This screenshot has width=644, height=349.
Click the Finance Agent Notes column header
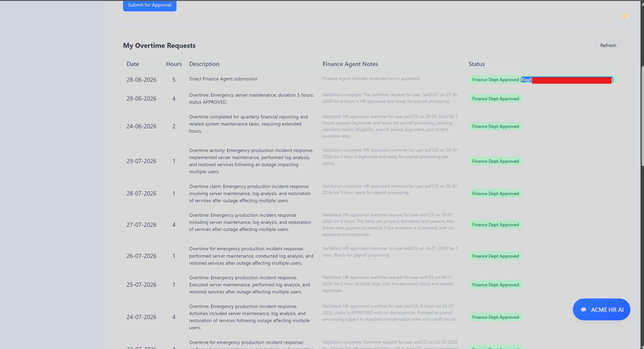(350, 64)
